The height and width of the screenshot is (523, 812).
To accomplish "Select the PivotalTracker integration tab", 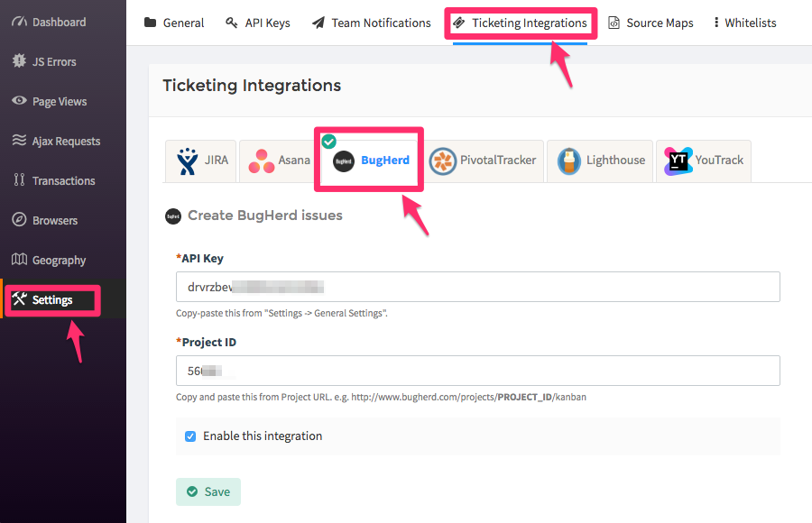I will (484, 161).
